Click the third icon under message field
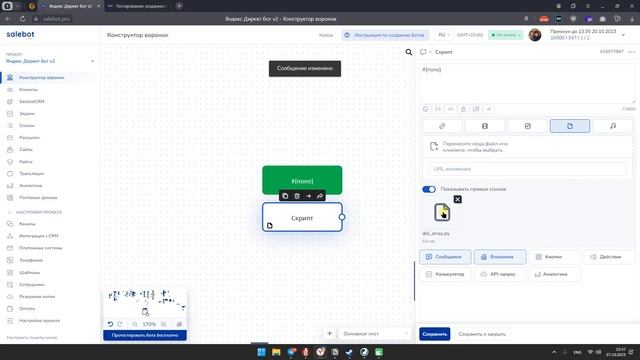This screenshot has height=360, width=640. pyautogui.click(x=451, y=109)
